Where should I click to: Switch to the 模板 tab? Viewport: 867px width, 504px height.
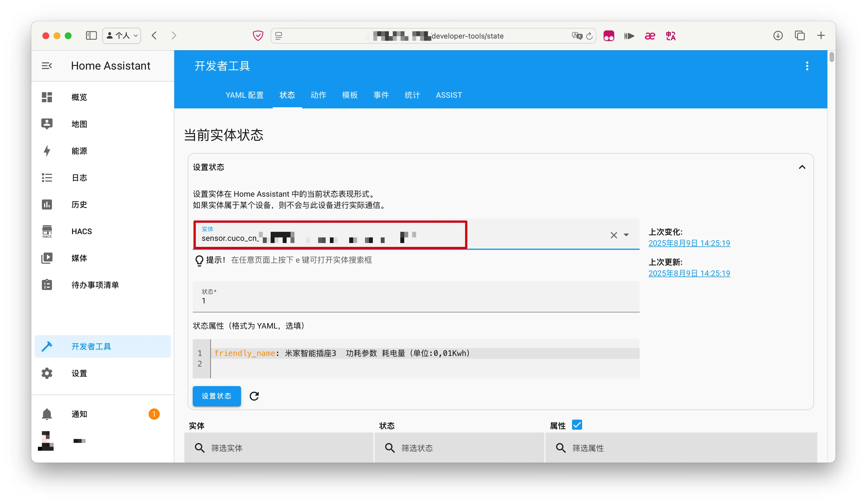click(x=349, y=95)
